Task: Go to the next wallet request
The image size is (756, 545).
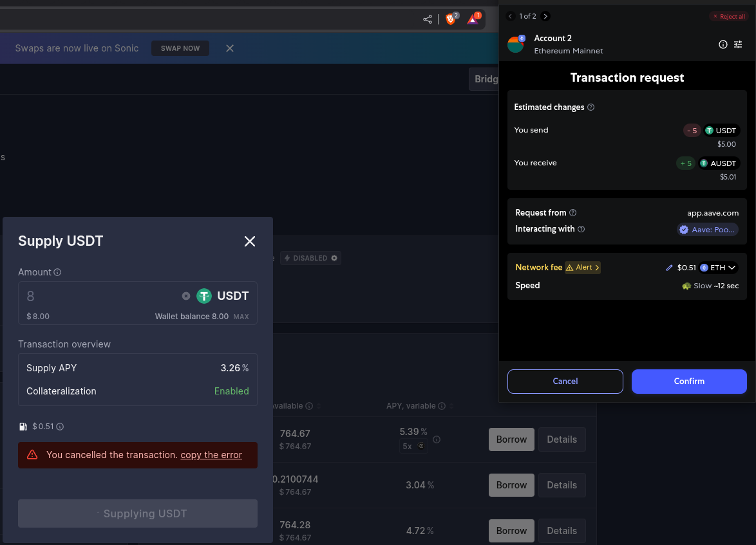Action: click(x=545, y=16)
